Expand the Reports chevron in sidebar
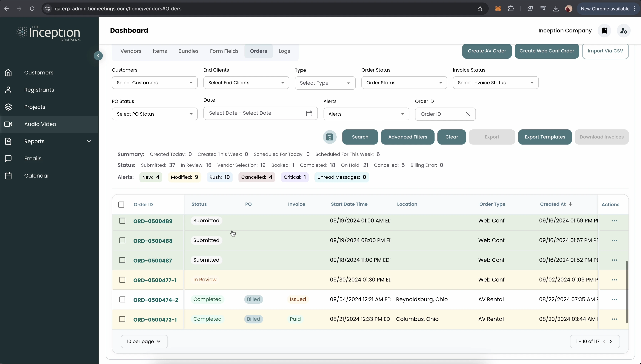Viewport: 641px width, 364px height. click(89, 141)
